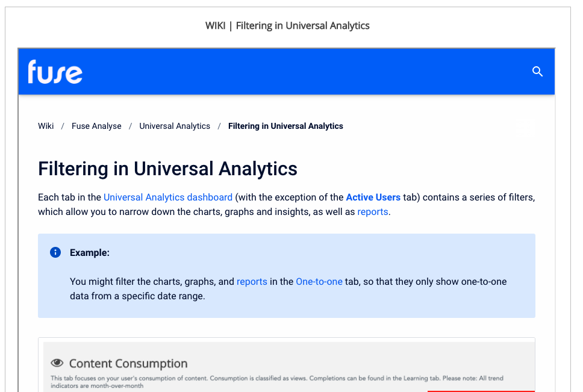The height and width of the screenshot is (392, 583).
Task: Click the eye icon beside Content Consumption
Action: pos(57,362)
